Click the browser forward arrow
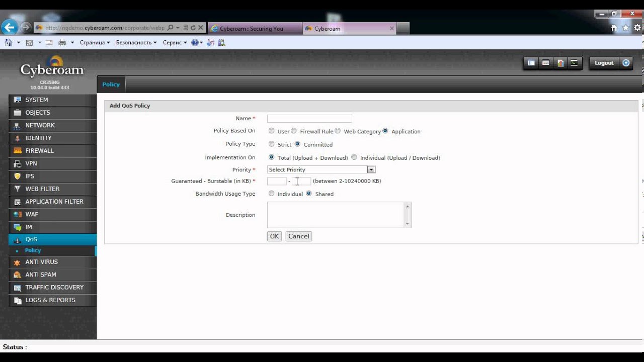This screenshot has width=644, height=362. (26, 28)
